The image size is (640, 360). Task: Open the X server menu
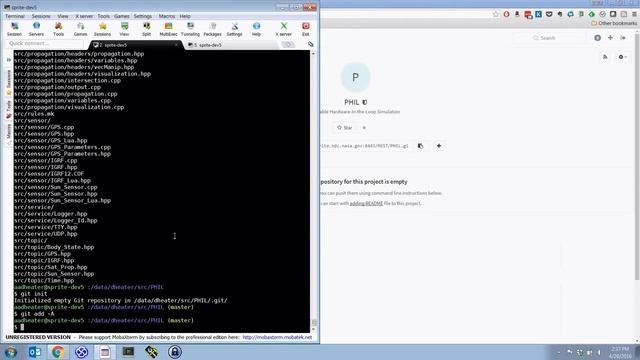click(x=84, y=16)
